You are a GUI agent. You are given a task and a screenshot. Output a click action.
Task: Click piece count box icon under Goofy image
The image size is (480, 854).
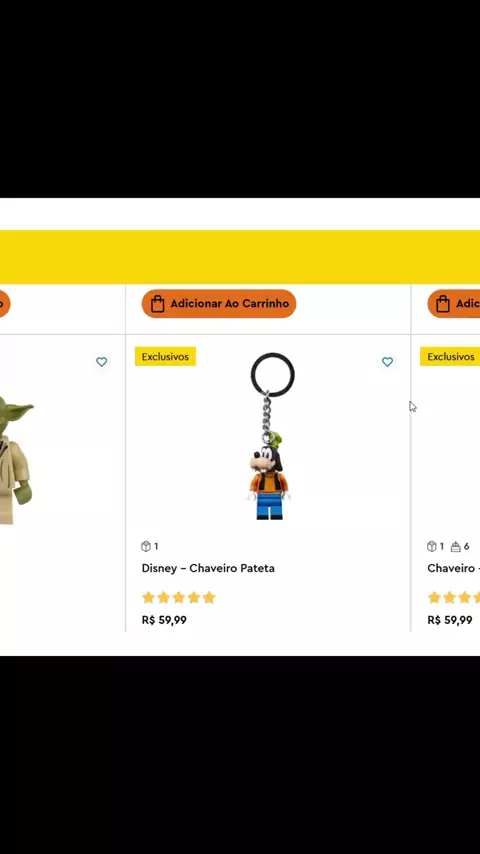[145, 546]
